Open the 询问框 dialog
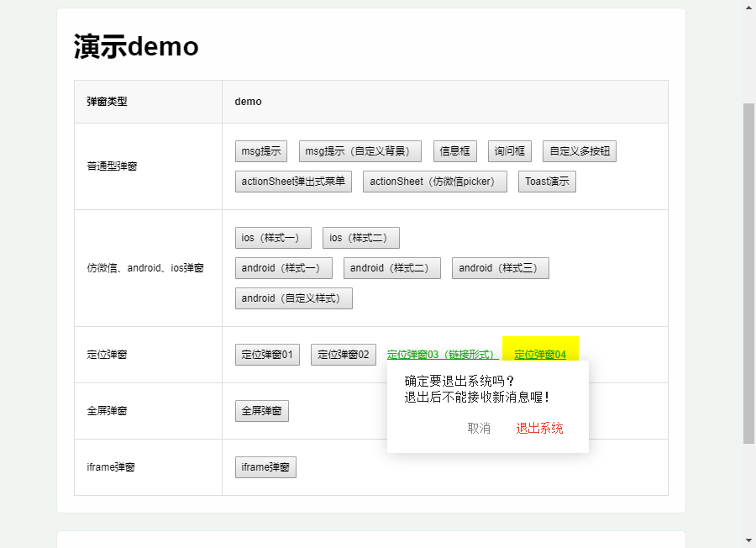The width and height of the screenshot is (756, 548). click(x=510, y=151)
